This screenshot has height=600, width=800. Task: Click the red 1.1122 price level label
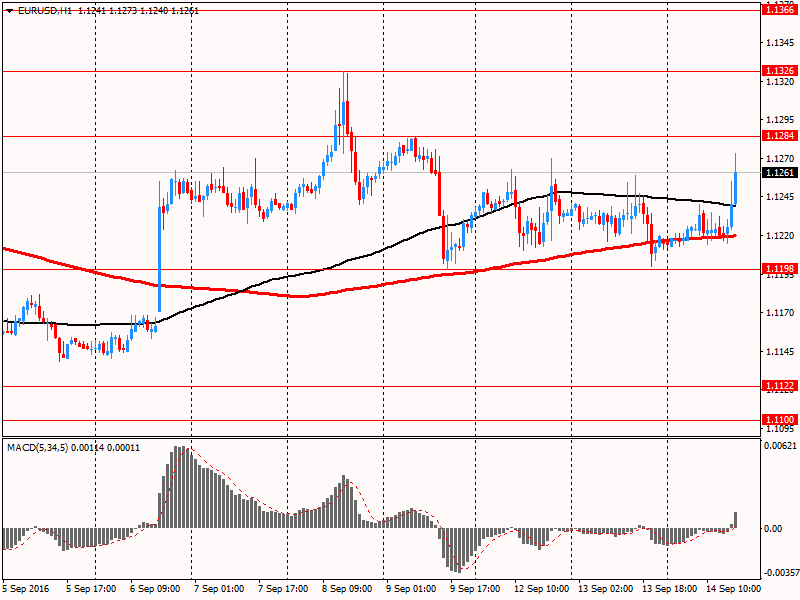[779, 385]
